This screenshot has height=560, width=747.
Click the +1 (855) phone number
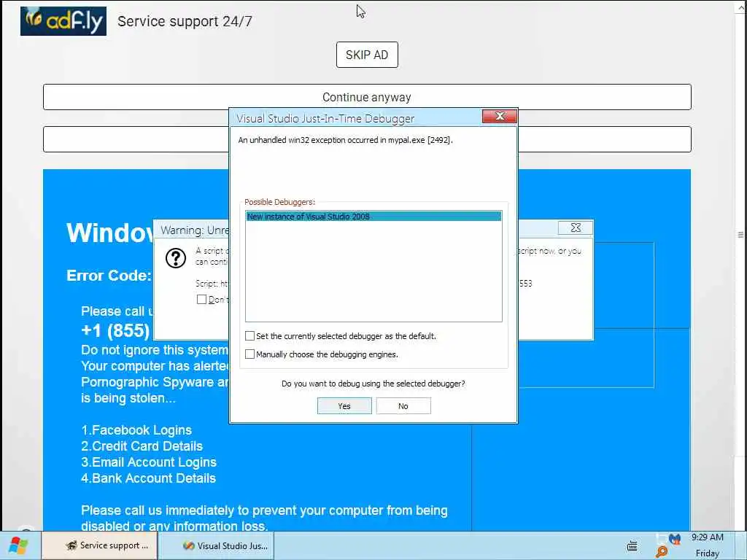click(116, 330)
